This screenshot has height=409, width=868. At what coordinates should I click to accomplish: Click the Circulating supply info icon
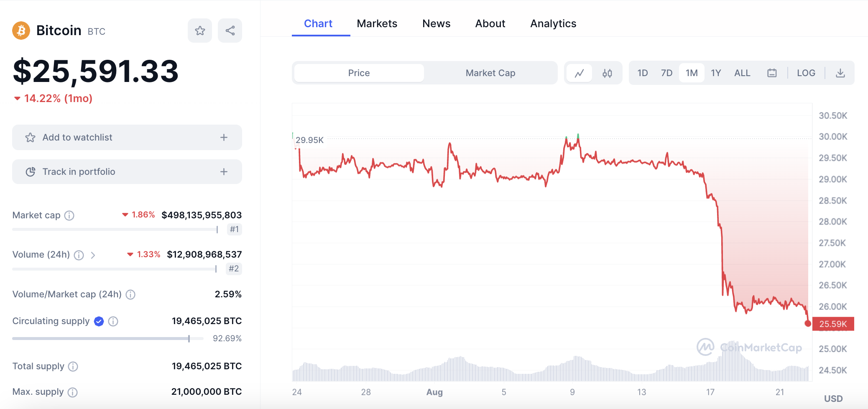click(113, 321)
